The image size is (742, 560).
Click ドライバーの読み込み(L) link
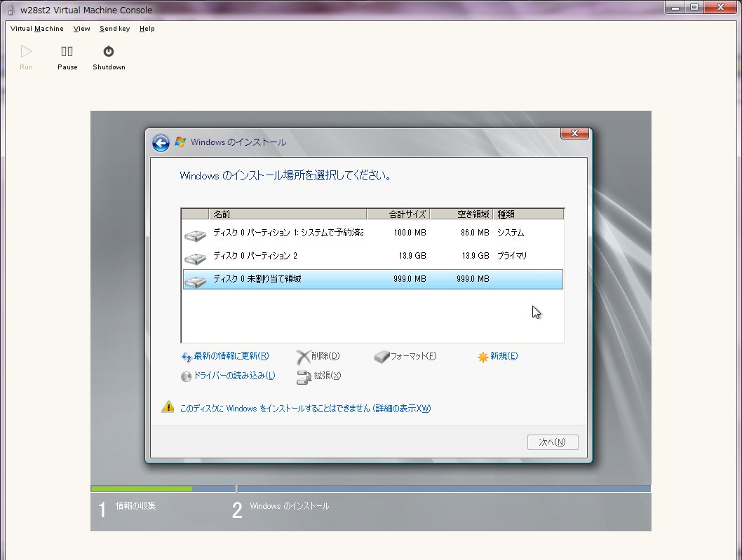coord(234,376)
